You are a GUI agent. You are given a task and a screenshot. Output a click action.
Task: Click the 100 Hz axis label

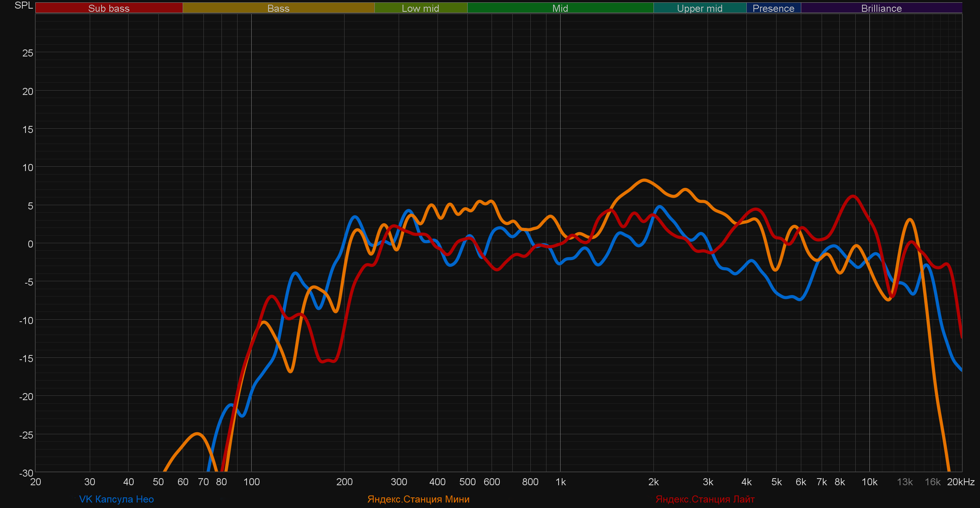pos(251,482)
